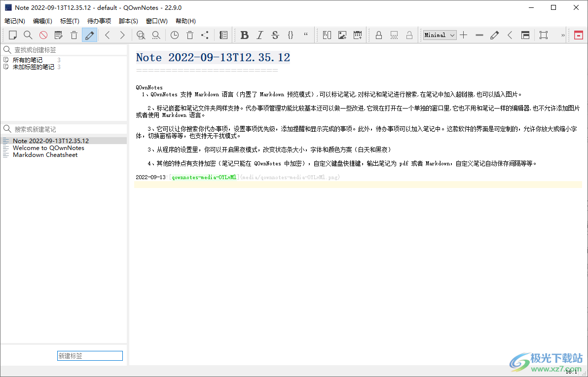This screenshot has height=377, width=588.
Task: Create a new note with the New Note icon
Action: pyautogui.click(x=13, y=35)
